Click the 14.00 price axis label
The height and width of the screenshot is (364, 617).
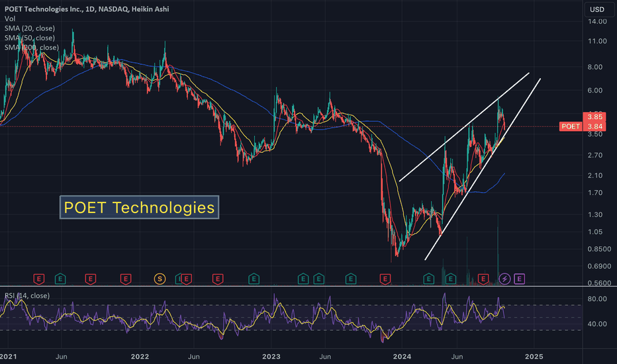pos(597,22)
